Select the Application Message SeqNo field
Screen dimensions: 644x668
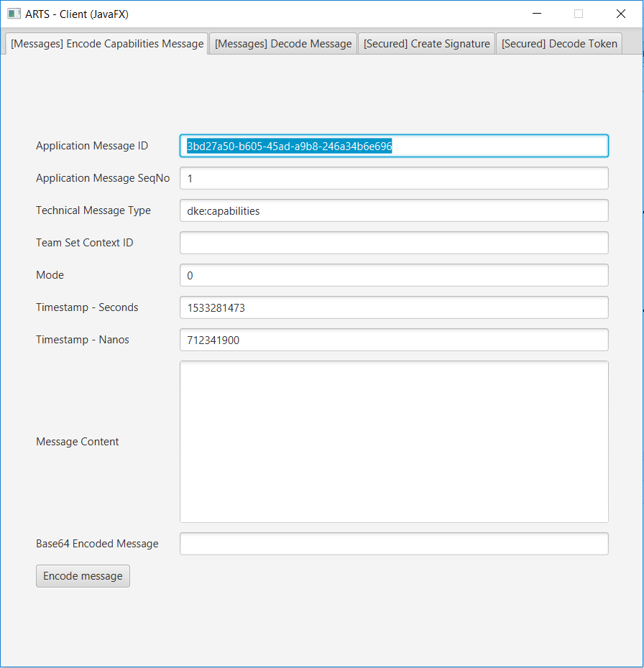coord(393,178)
